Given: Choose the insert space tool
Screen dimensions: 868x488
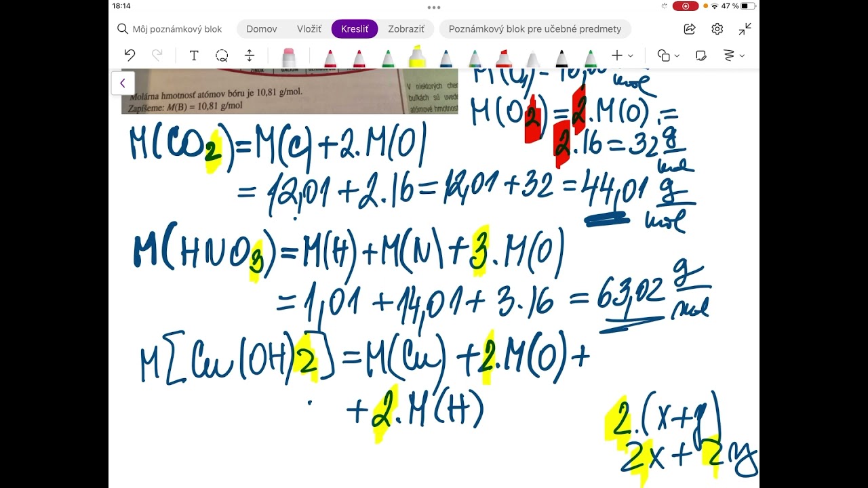Looking at the screenshot, I should tap(249, 56).
